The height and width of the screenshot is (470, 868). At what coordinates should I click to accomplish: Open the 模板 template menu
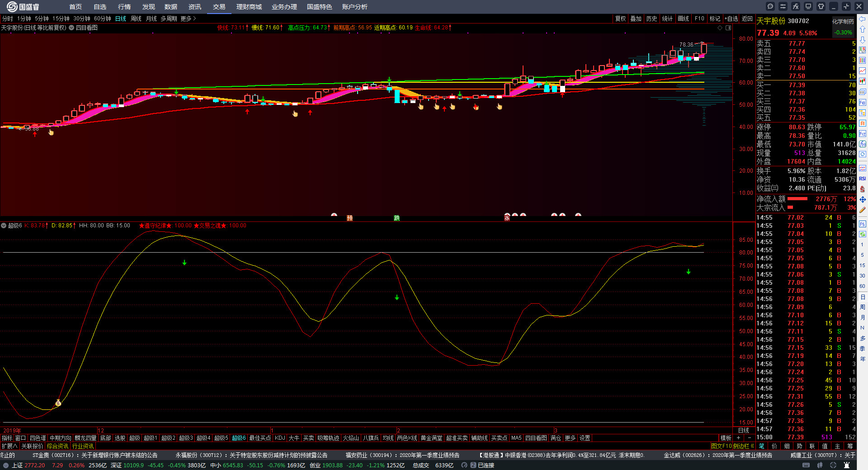click(x=726, y=438)
